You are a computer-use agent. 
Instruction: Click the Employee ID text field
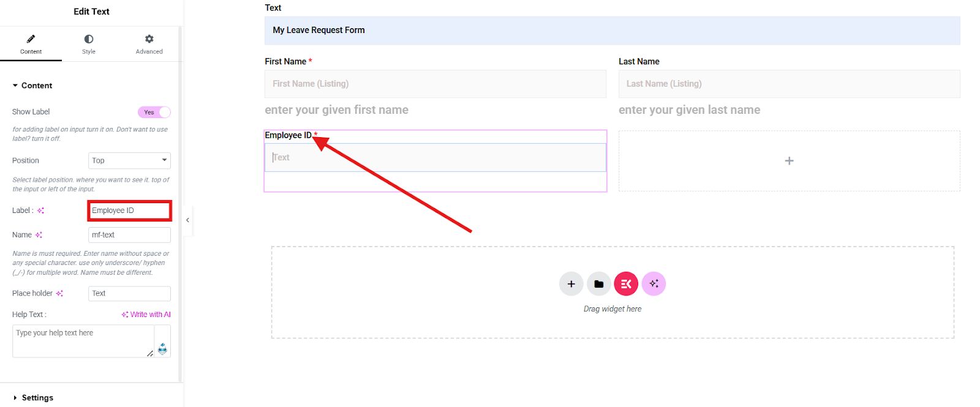click(435, 157)
